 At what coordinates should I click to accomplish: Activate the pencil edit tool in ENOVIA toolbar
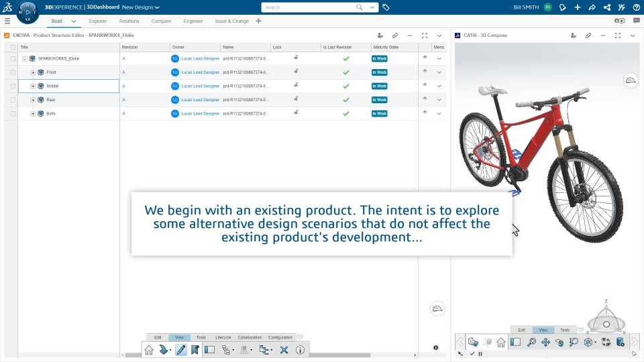tap(180, 350)
